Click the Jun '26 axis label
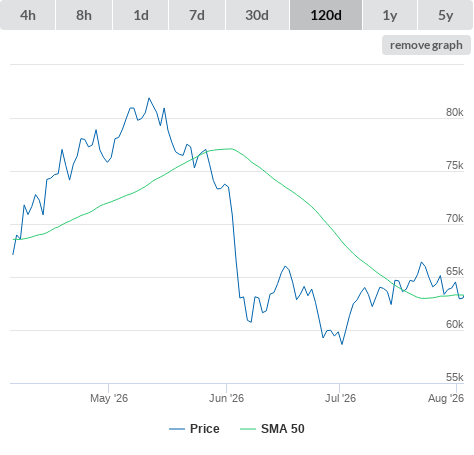Viewport: 474px width, 455px height. pyautogui.click(x=226, y=398)
